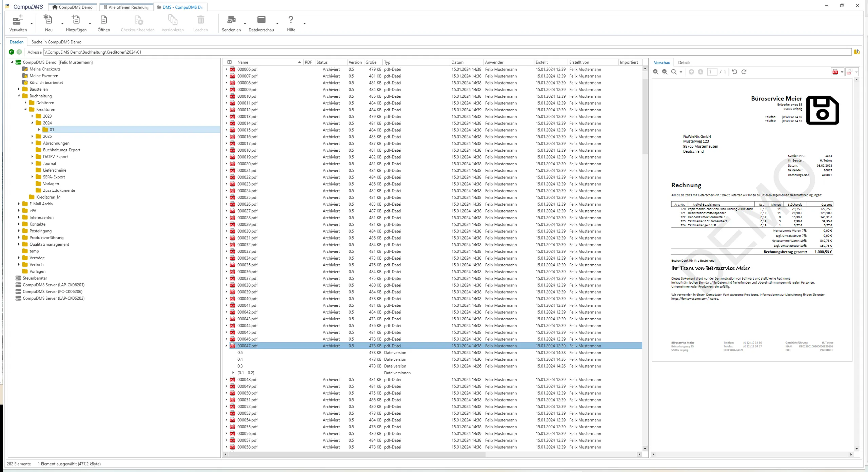
Task: Click the Suche in CompuDMS Demo link
Action: [56, 42]
